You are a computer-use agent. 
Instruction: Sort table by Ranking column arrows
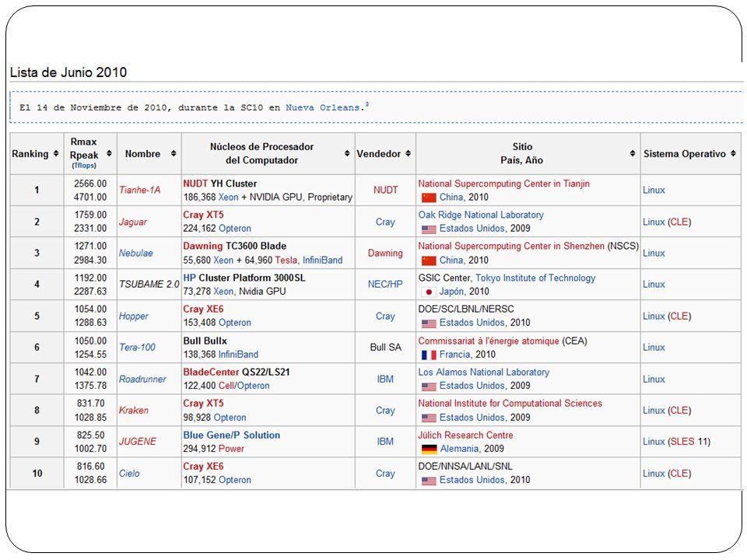coord(56,153)
